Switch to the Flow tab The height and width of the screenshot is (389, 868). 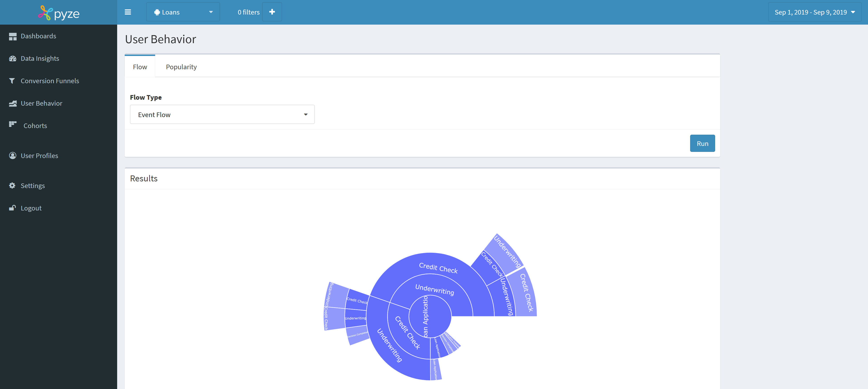(140, 67)
